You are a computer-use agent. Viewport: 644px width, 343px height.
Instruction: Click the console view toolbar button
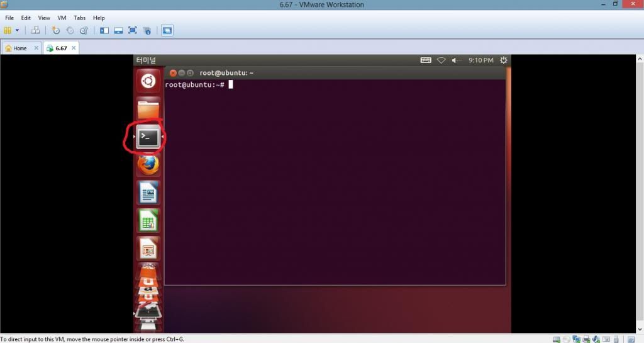(x=167, y=30)
